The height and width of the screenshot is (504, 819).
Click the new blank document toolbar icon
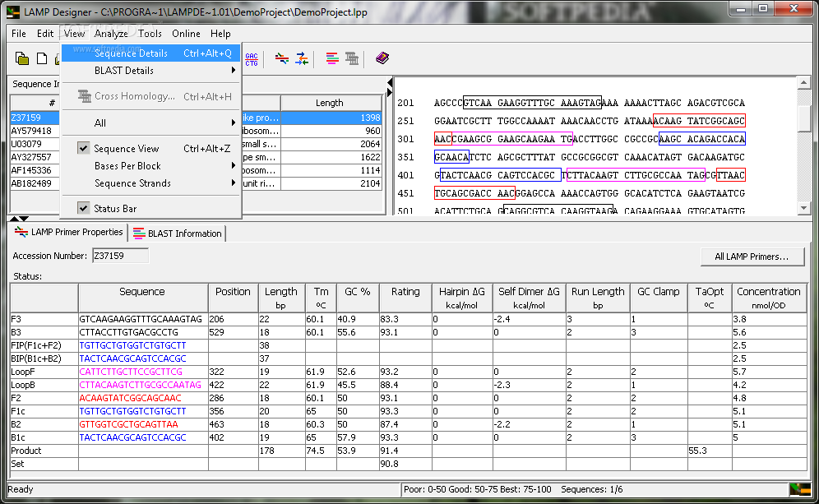pyautogui.click(x=42, y=58)
